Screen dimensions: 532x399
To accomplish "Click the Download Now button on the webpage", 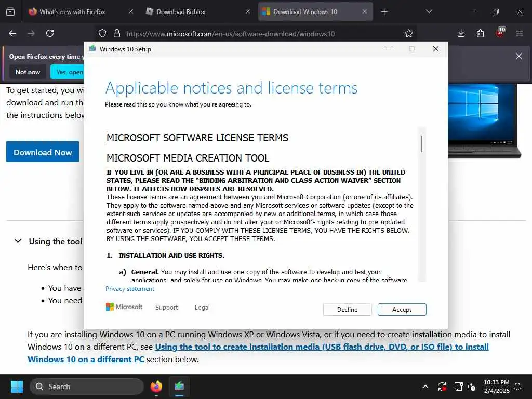I will point(43,152).
